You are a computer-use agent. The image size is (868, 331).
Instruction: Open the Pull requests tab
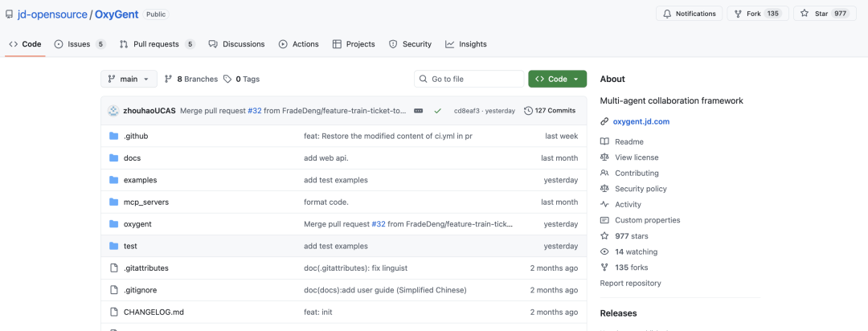[x=158, y=44]
